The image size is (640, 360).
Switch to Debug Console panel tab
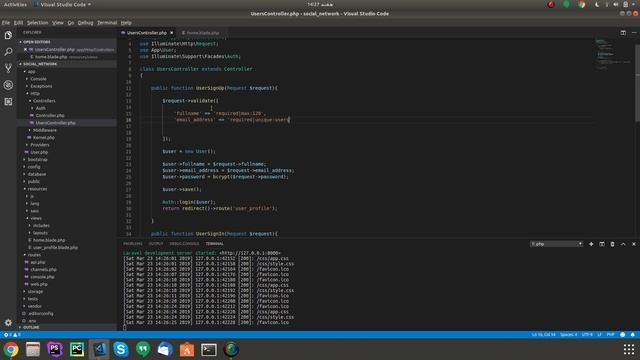(184, 244)
